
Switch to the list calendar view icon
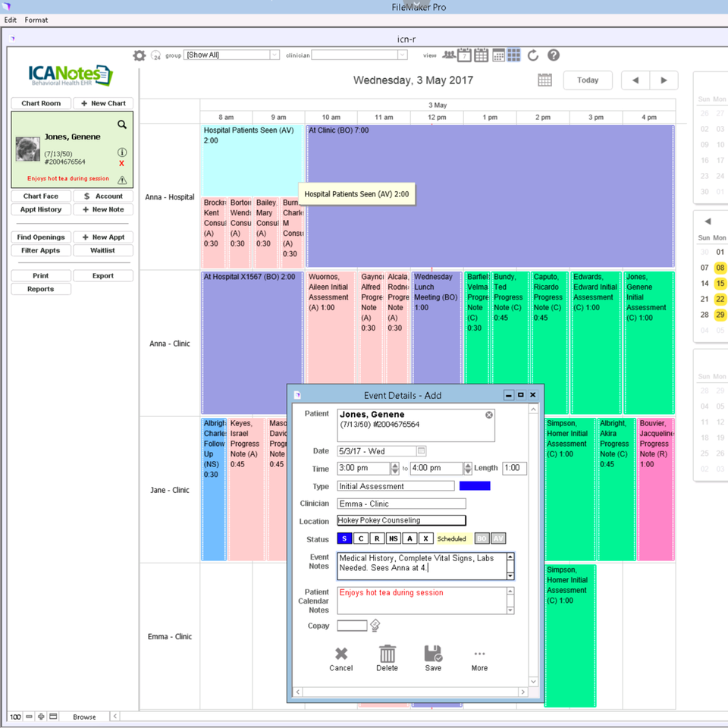[498, 55]
